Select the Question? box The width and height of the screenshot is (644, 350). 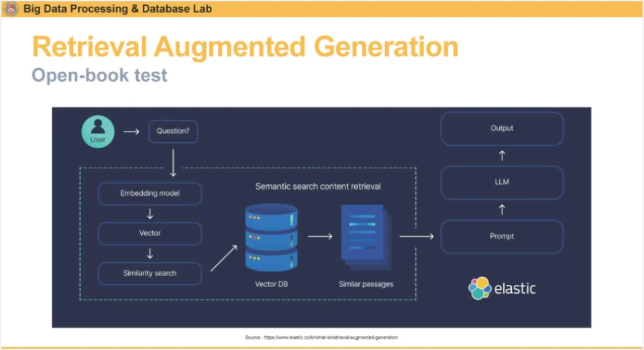point(173,131)
